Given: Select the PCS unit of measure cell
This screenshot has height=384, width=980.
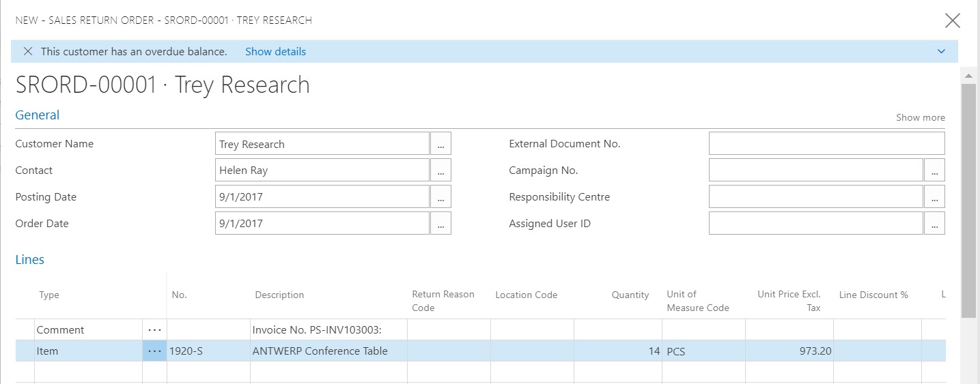Looking at the screenshot, I should click(703, 351).
